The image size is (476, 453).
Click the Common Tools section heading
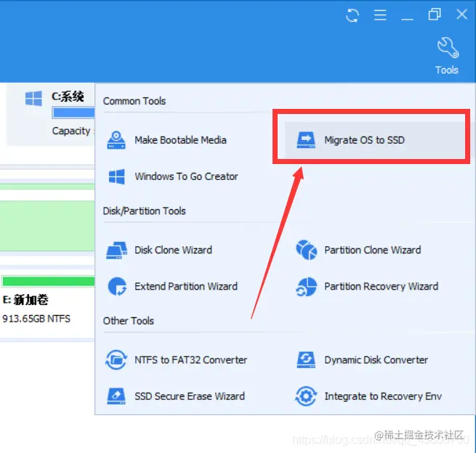(x=134, y=101)
